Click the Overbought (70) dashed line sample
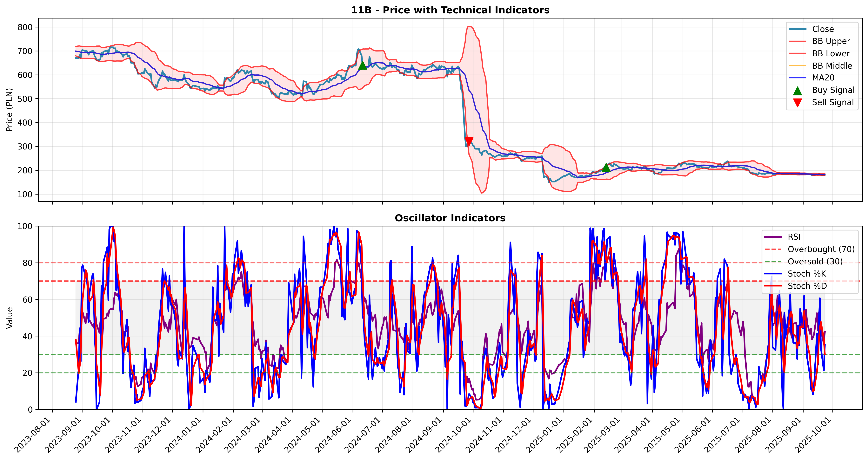The image size is (868, 460). (x=773, y=249)
